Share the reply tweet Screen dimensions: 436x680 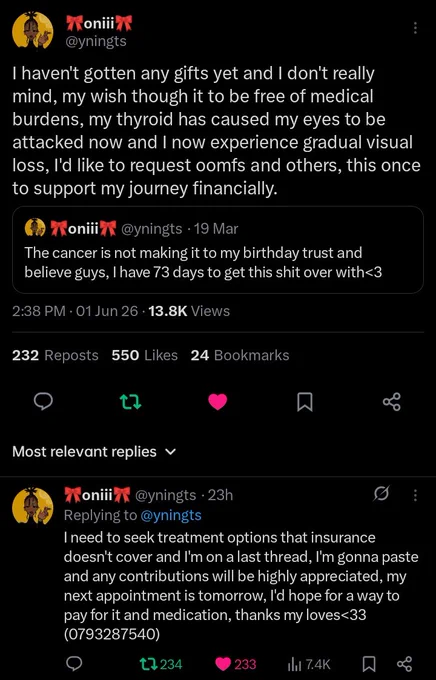tap(404, 664)
